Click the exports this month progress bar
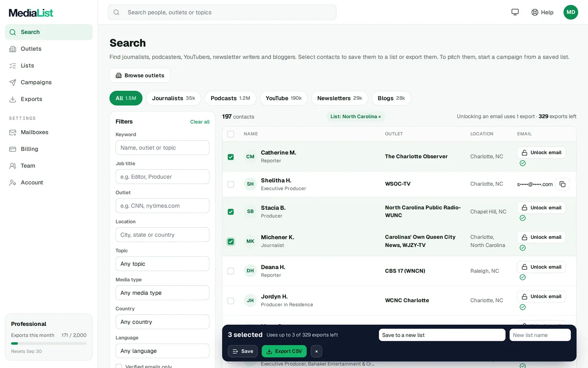 [x=49, y=343]
